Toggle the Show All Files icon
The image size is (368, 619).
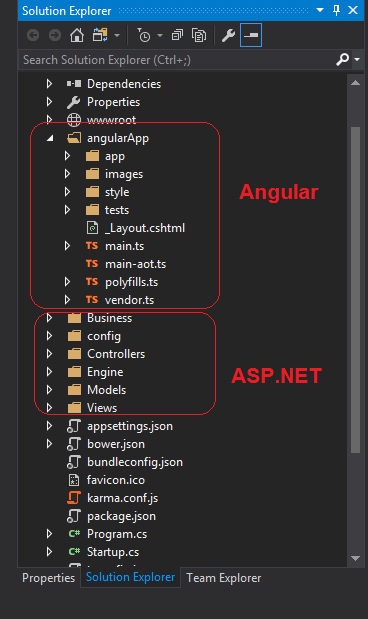tap(199, 36)
